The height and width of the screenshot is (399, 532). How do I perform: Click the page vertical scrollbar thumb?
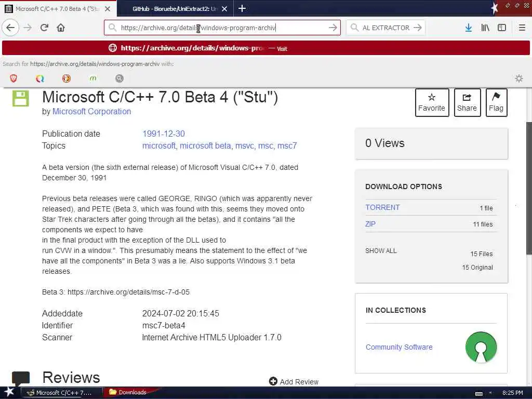528,188
